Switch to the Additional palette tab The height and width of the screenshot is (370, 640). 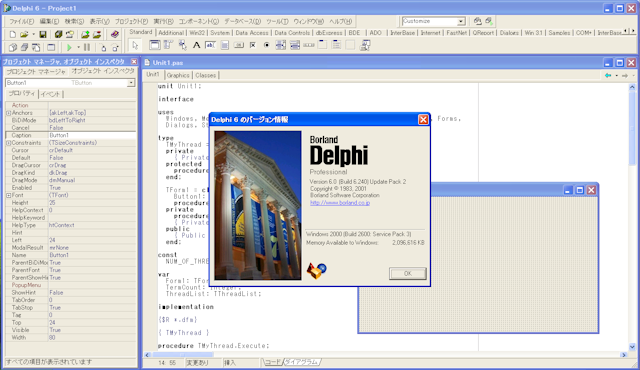point(171,33)
